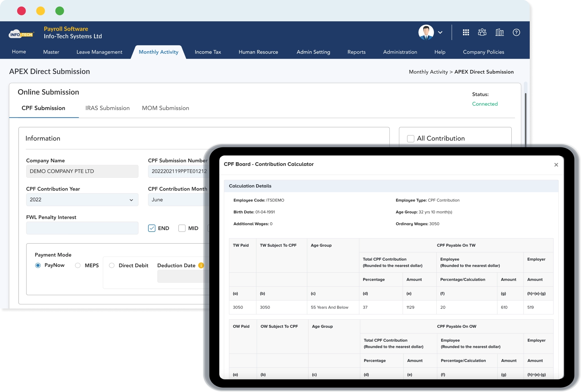Click the help question mark icon
The width and height of the screenshot is (581, 392).
[516, 32]
